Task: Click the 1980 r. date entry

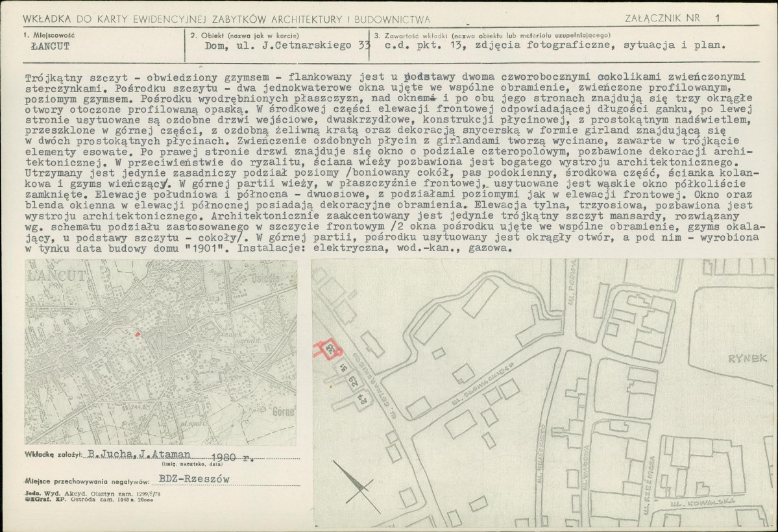Action: point(232,457)
